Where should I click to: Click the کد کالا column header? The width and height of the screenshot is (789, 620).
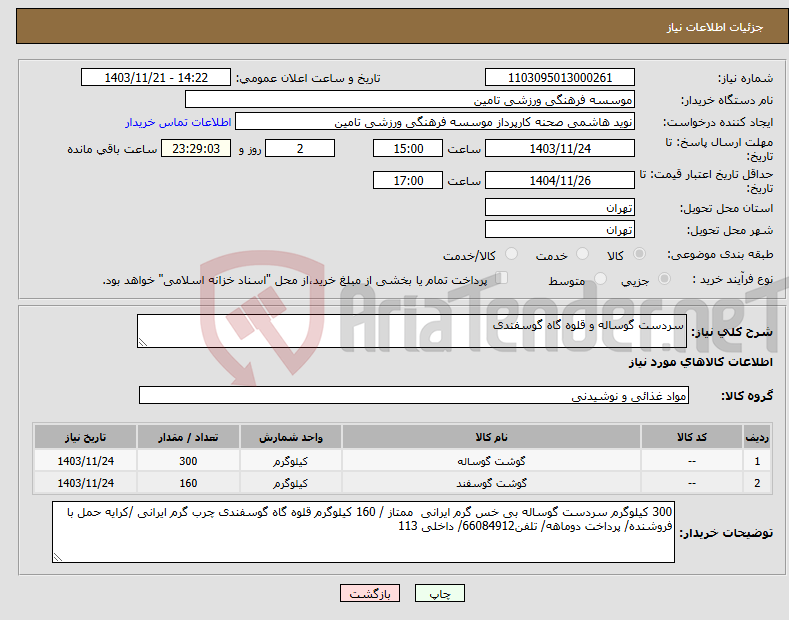[692, 437]
